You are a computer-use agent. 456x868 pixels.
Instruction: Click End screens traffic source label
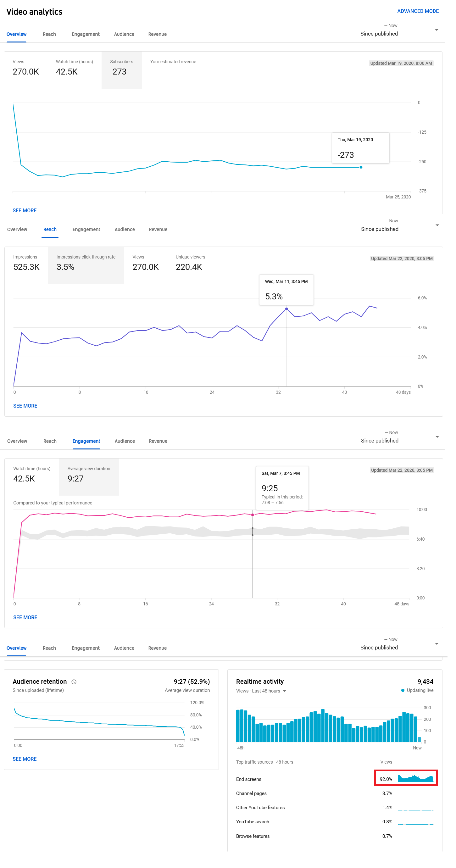point(249,779)
